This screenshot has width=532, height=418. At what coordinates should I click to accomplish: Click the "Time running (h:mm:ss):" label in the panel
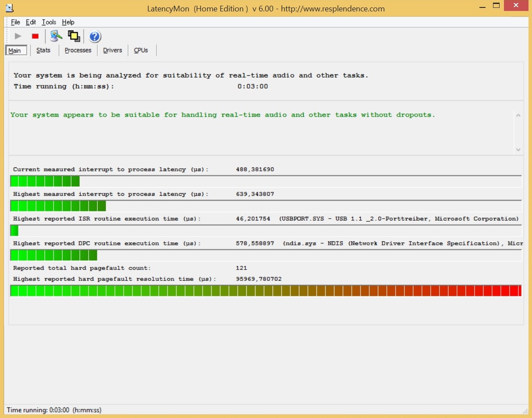click(64, 86)
